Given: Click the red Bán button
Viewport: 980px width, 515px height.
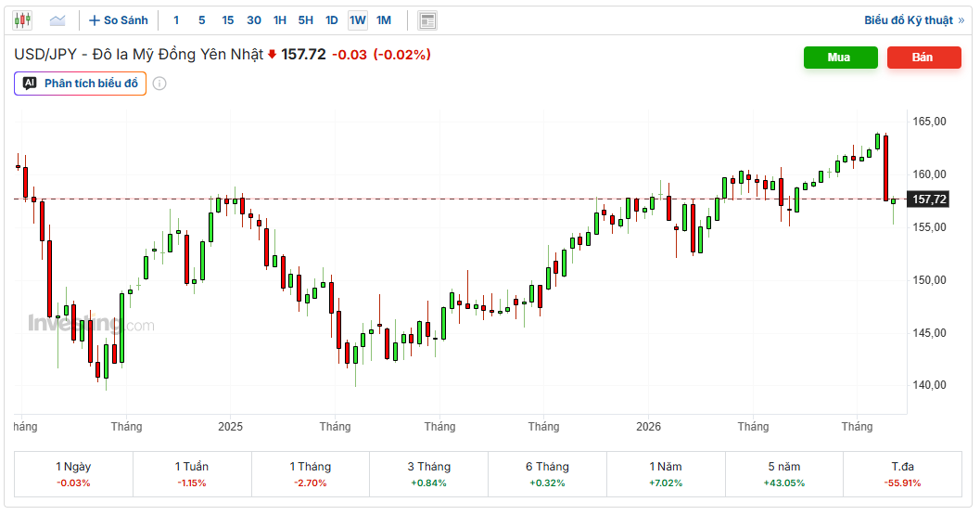Looking at the screenshot, I should (x=923, y=57).
